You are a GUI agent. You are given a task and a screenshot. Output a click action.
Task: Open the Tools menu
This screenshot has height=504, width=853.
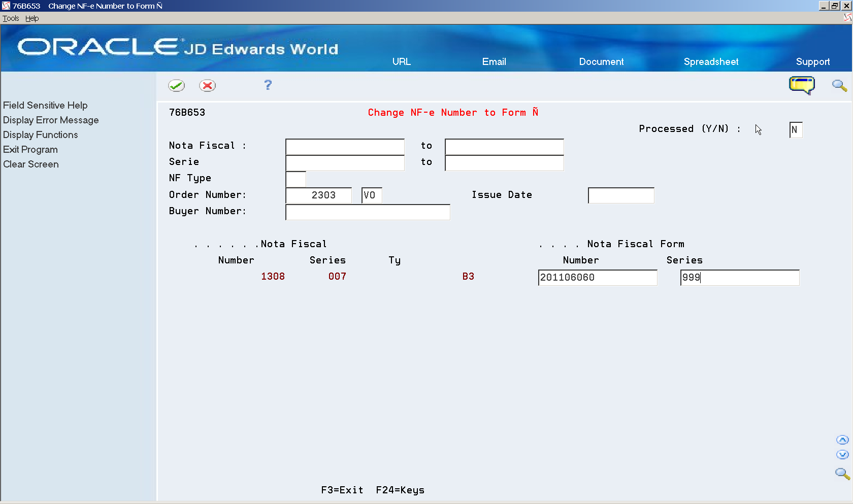(x=10, y=18)
